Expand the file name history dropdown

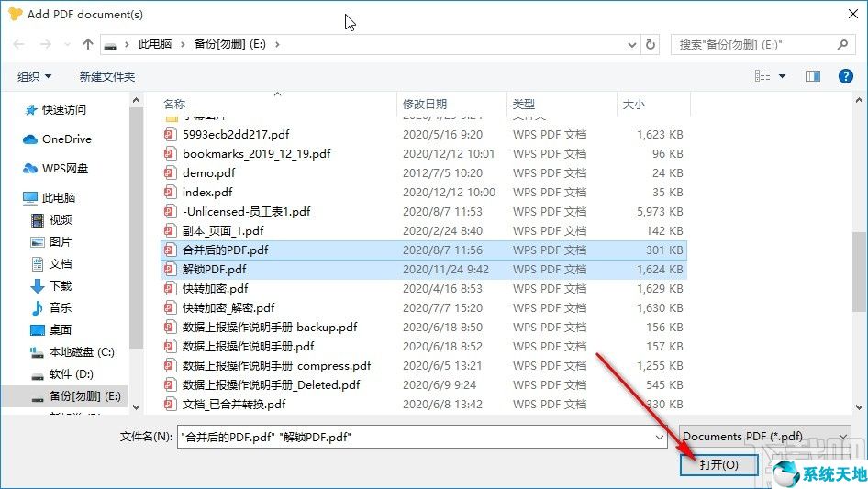tap(660, 438)
